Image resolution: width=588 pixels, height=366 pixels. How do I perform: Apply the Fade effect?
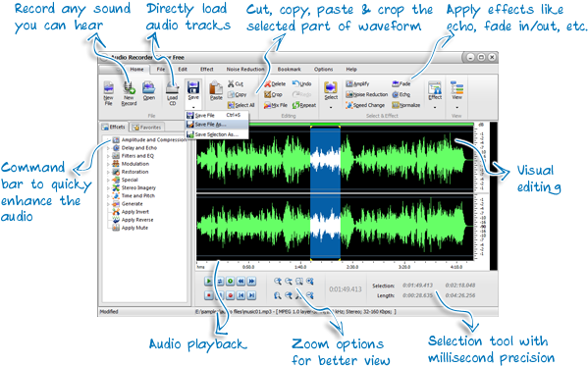pos(401,83)
